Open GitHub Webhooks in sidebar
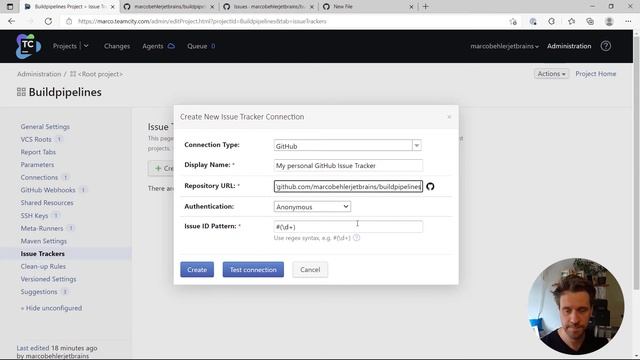Screen dimensions: 640x360 coord(48,190)
